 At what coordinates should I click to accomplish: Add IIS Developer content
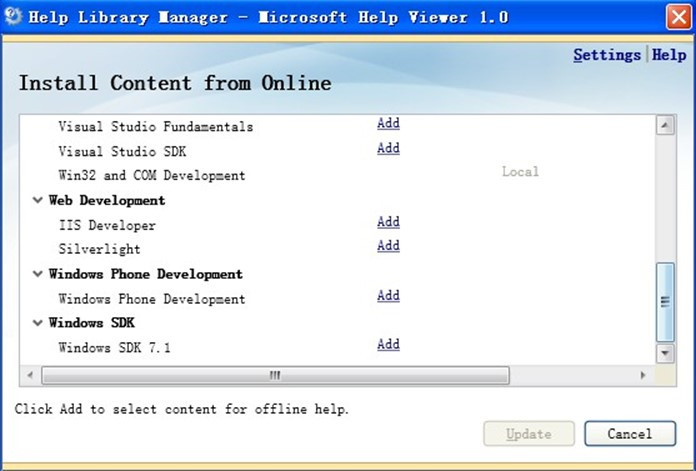tap(388, 222)
